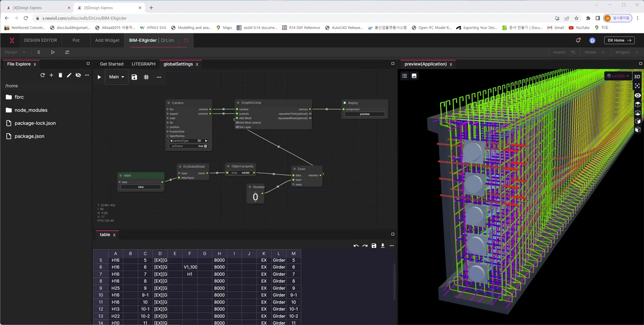Screen dimensions: 644x325
Task: Click the table cell containing V1_100
Action: point(190,267)
